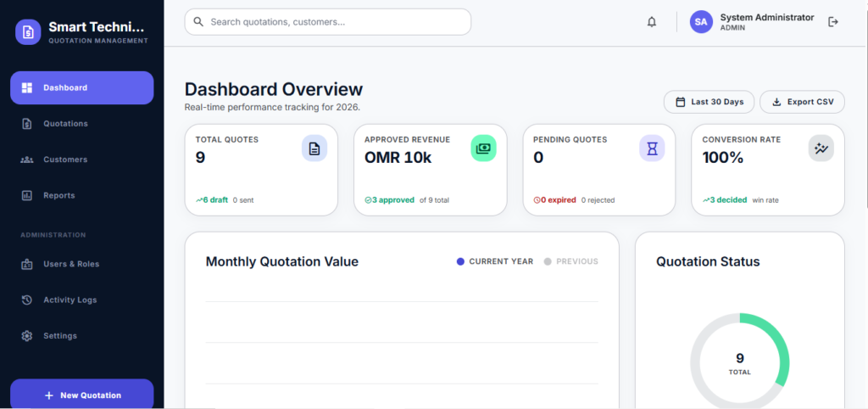
Task: Click the Quotations file icon in sidebar
Action: (26, 124)
